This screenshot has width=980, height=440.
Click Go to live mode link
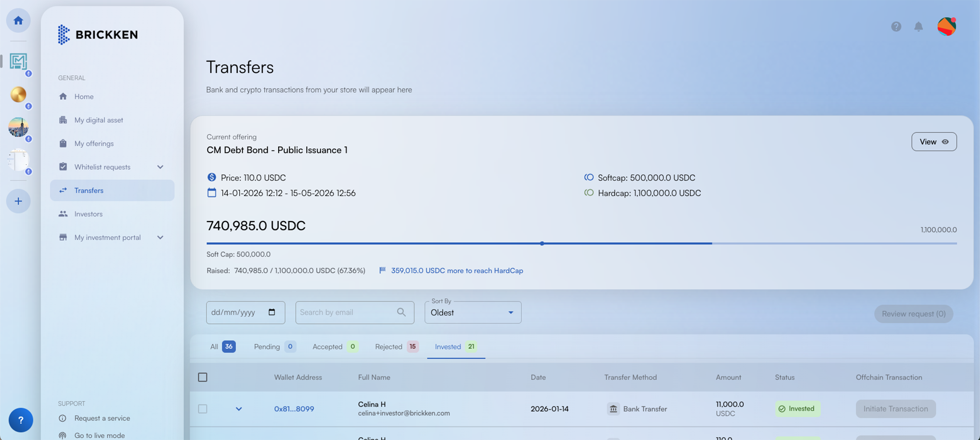(x=99, y=436)
